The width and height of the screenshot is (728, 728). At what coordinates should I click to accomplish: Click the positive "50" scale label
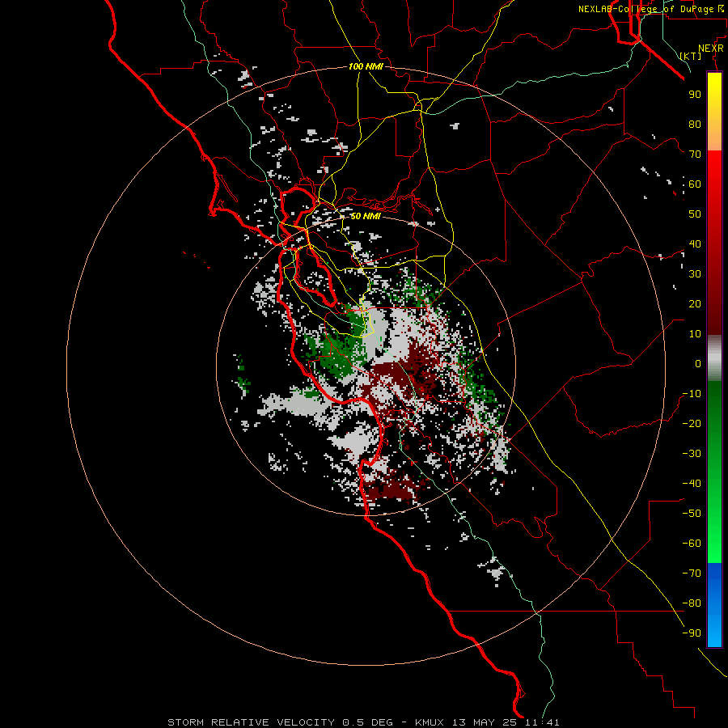(695, 214)
